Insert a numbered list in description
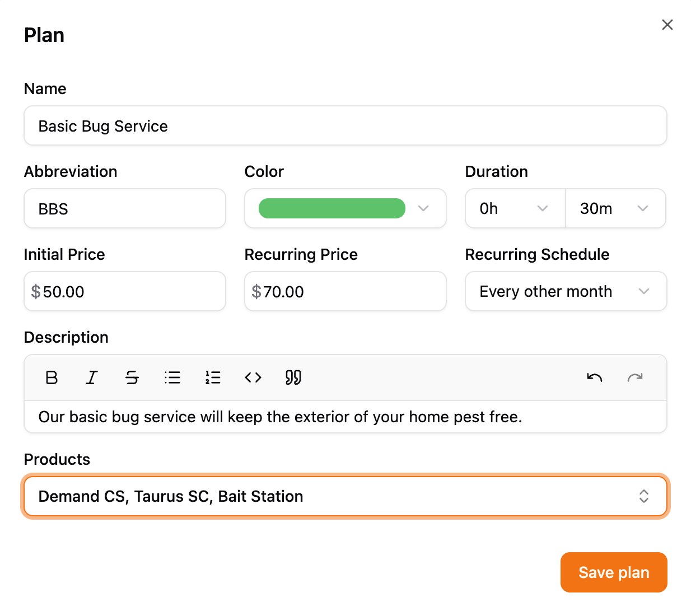Viewport: 691px width, 616px height. pyautogui.click(x=213, y=377)
